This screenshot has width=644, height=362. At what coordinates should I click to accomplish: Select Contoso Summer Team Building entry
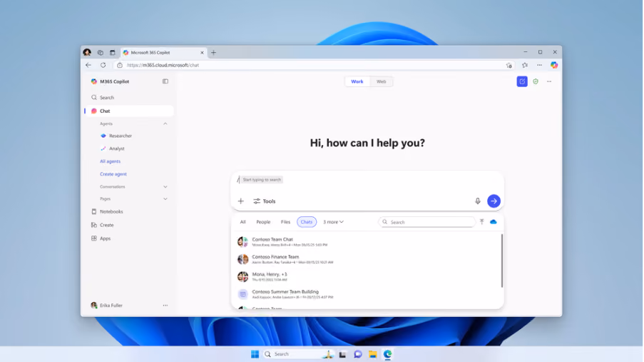click(x=367, y=294)
